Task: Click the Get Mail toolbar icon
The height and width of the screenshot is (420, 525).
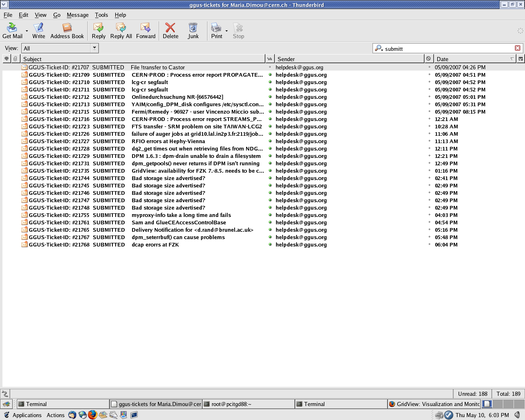Action: point(12,31)
